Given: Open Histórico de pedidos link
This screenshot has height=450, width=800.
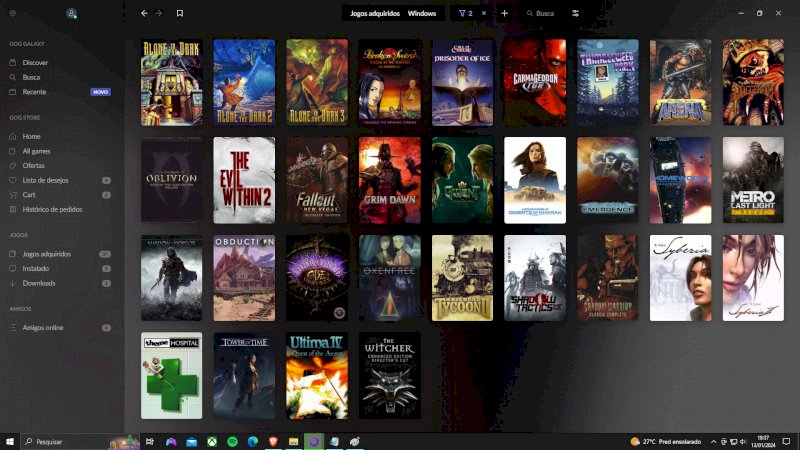Looking at the screenshot, I should click(x=52, y=209).
